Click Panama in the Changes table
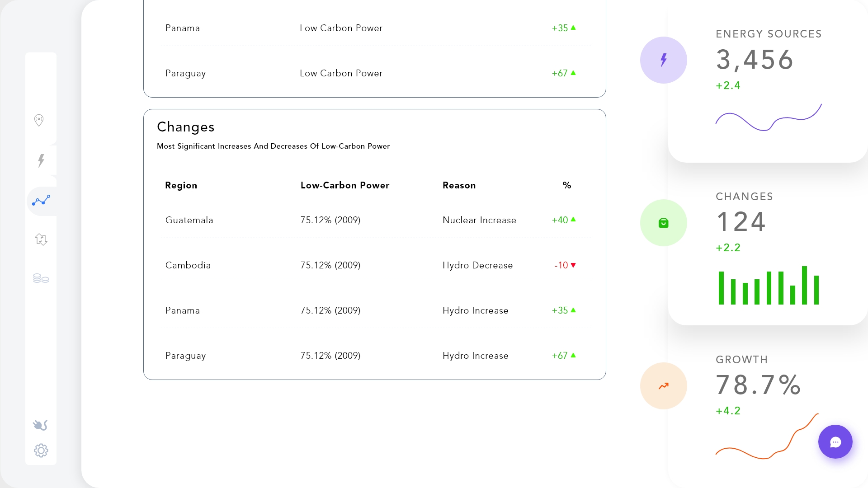This screenshot has width=868, height=488. click(183, 310)
